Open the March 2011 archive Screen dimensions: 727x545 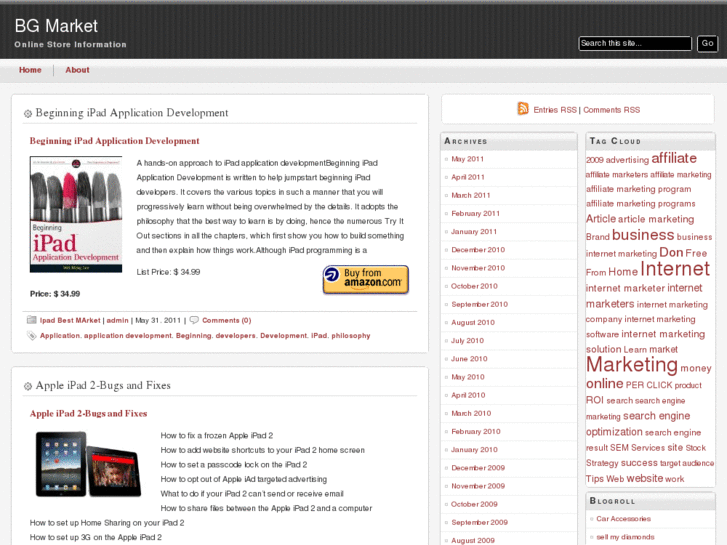pos(471,195)
